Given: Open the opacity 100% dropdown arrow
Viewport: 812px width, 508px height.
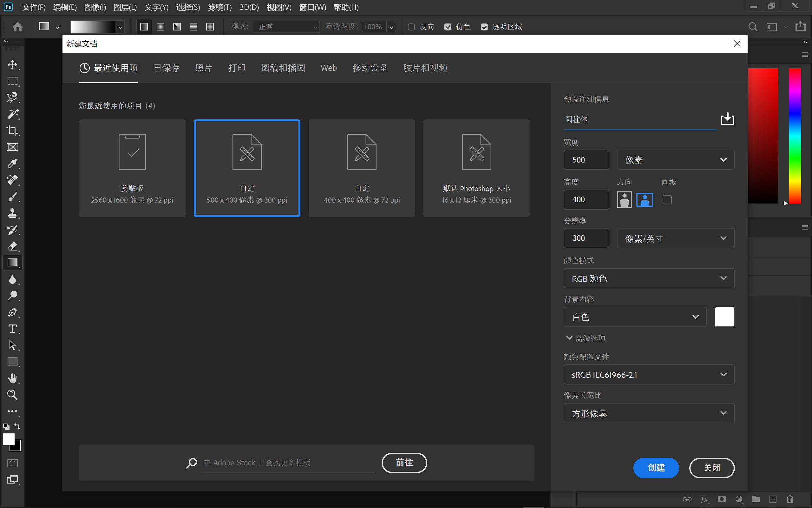Looking at the screenshot, I should pos(391,27).
